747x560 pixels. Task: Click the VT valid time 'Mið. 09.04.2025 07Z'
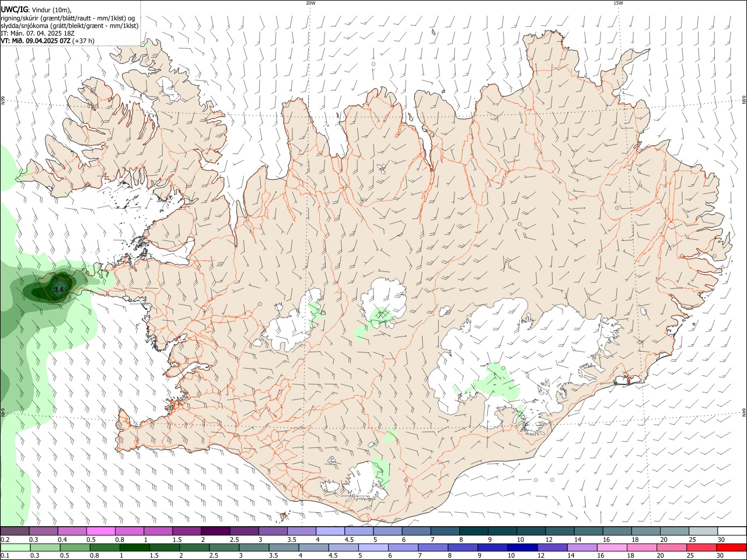41,41
